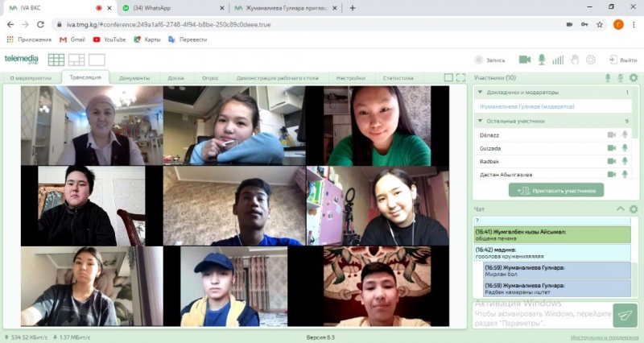644x343 pixels.
Task: Leave the conference via Выйти
Action: pyautogui.click(x=622, y=60)
